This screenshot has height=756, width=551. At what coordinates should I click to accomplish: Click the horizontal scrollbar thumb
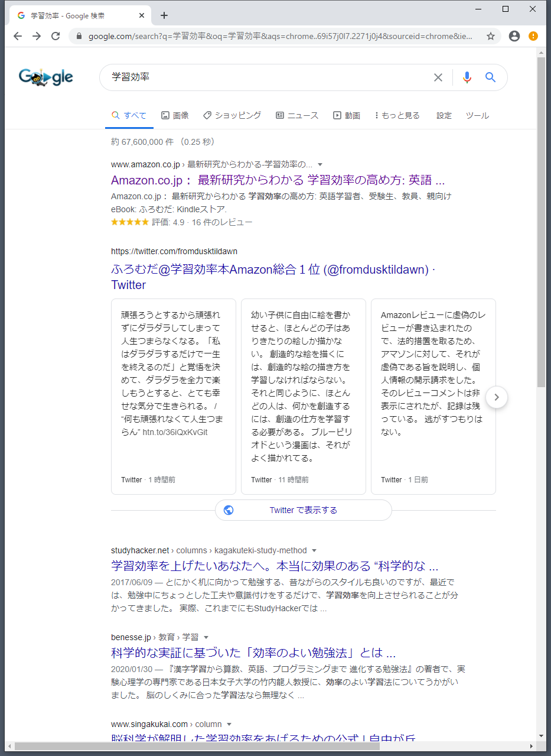197,746
